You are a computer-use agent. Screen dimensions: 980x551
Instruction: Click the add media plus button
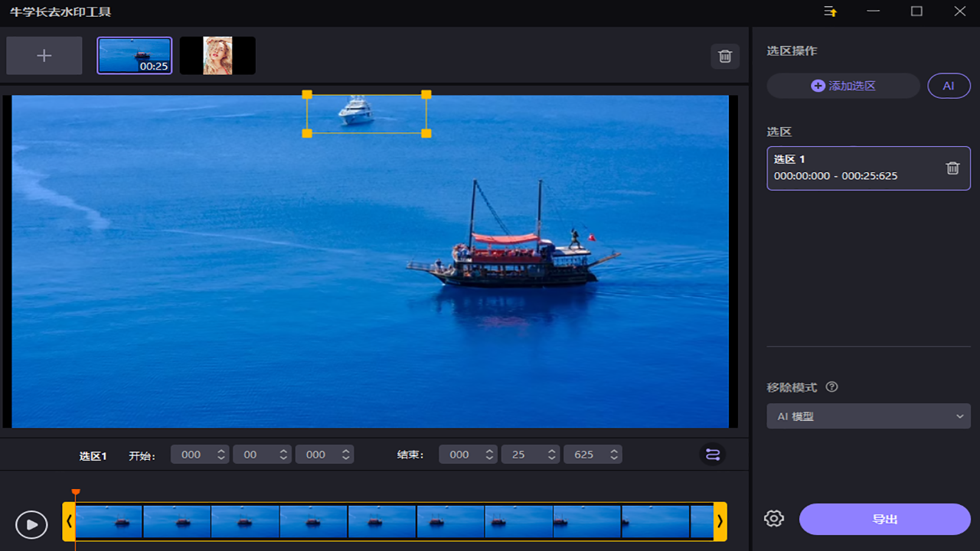tap(44, 56)
